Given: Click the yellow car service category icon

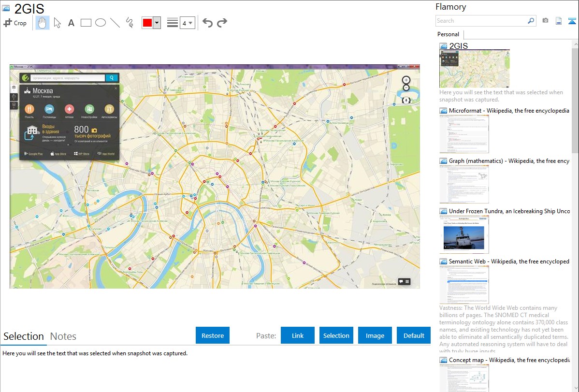Looking at the screenshot, I should coord(109,109).
